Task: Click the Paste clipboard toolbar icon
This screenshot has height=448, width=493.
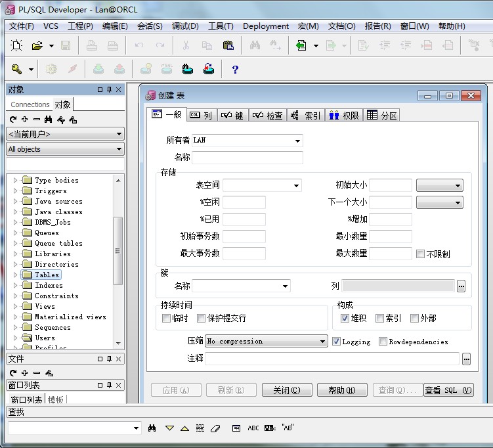Action: pos(228,45)
